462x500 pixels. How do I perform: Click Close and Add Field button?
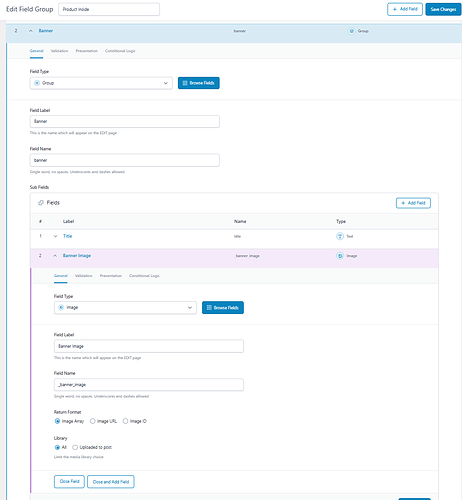click(111, 482)
